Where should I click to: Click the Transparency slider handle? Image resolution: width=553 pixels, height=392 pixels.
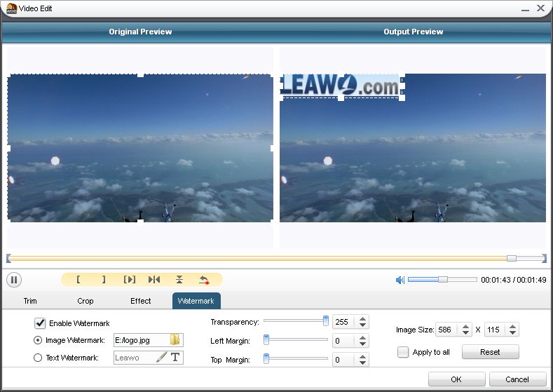click(x=326, y=320)
